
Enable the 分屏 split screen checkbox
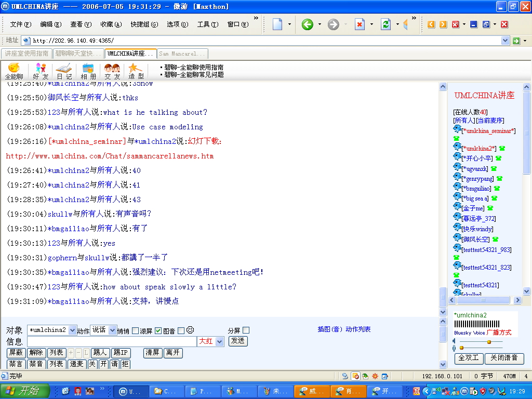point(246,330)
